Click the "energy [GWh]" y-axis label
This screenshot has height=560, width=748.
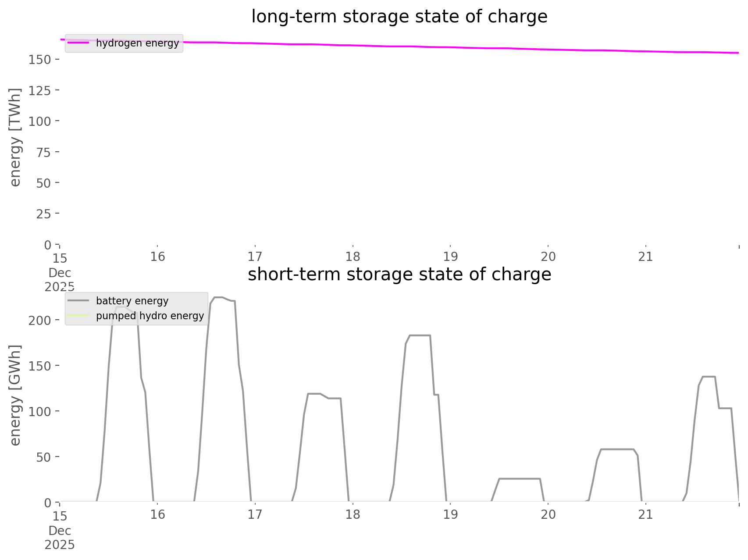15,395
